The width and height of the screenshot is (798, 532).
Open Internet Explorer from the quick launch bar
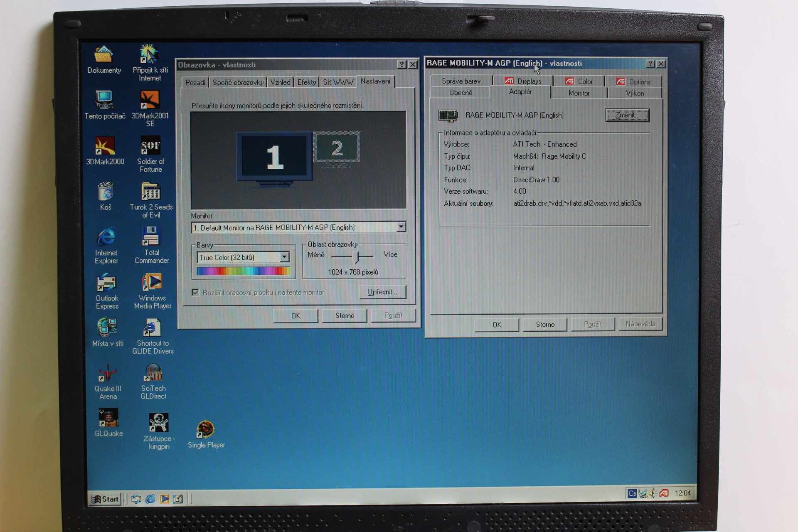[x=150, y=499]
